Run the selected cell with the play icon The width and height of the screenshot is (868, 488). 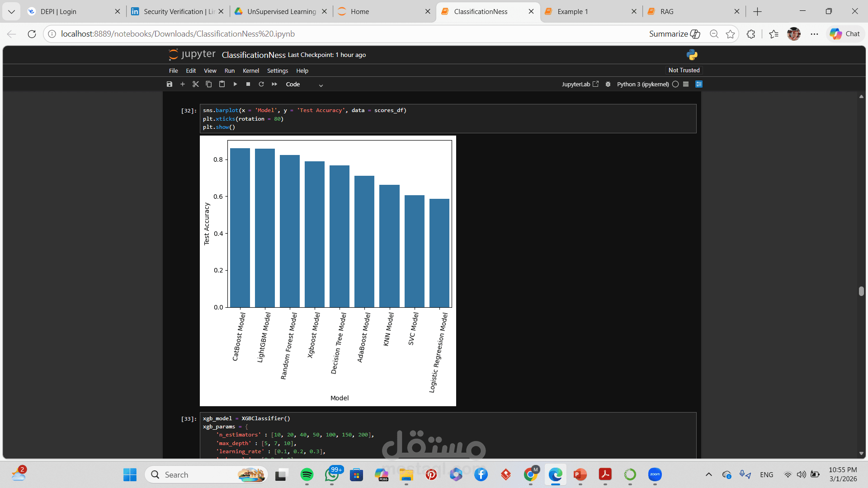[235, 84]
